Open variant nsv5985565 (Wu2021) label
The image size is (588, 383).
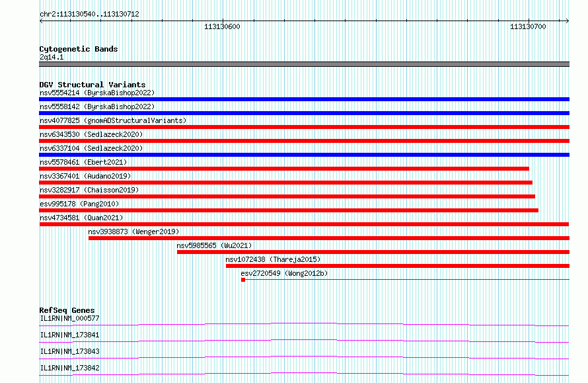214,245
